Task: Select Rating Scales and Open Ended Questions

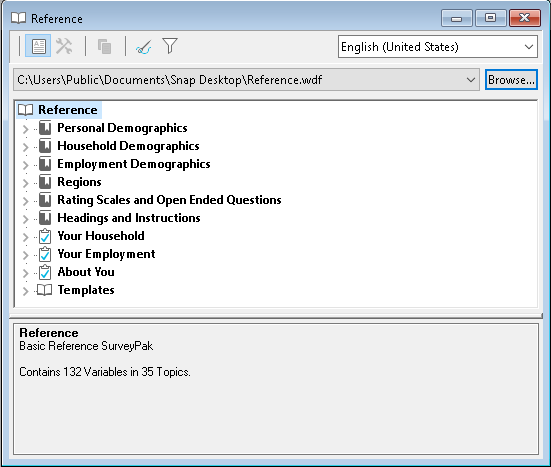Action: 169,200
